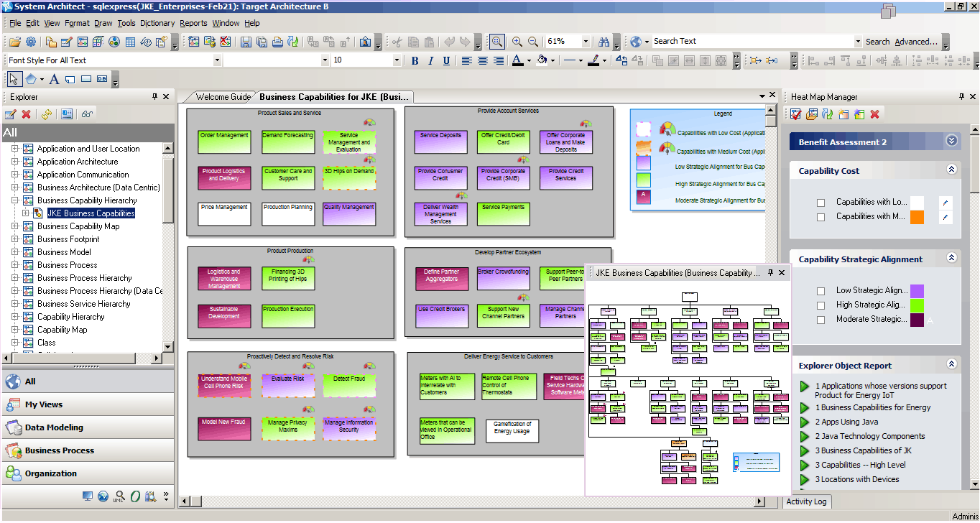Switch to the Activity Log tab
The image size is (980, 523).
(806, 501)
